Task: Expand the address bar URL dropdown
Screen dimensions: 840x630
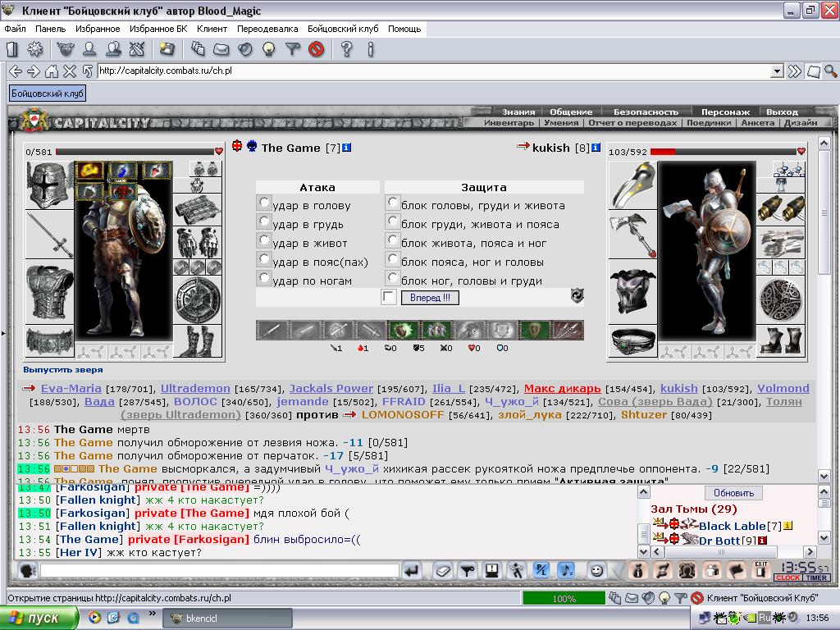Action: coord(777,71)
